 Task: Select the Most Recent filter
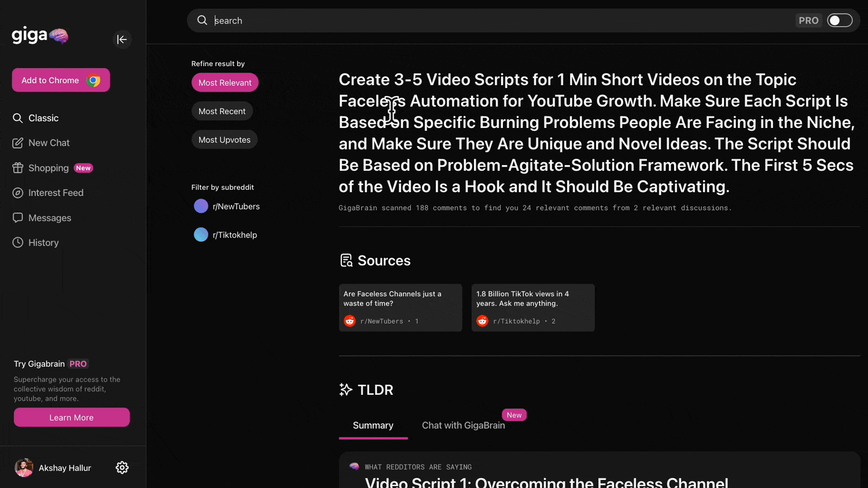click(x=222, y=111)
